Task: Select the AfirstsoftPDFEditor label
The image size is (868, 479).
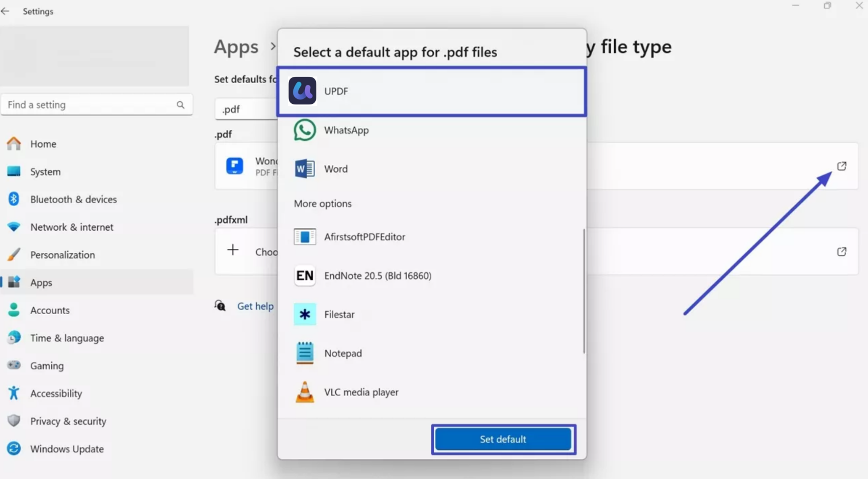Action: tap(364, 237)
